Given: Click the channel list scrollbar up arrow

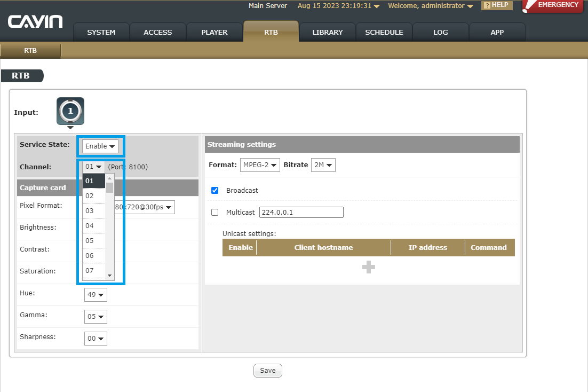Looking at the screenshot, I should [109, 178].
